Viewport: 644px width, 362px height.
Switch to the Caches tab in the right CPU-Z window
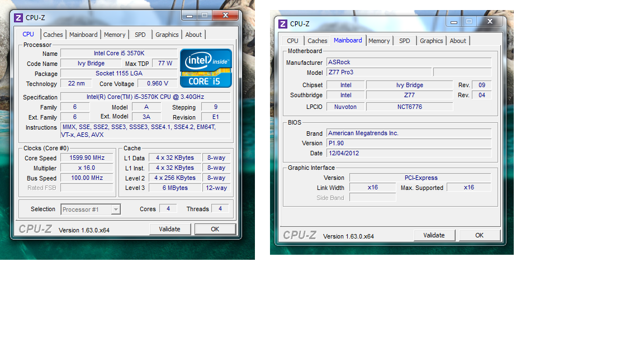(x=318, y=41)
